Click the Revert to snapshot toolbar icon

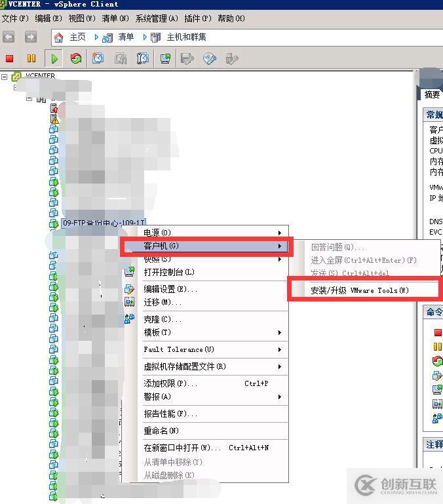point(121,59)
